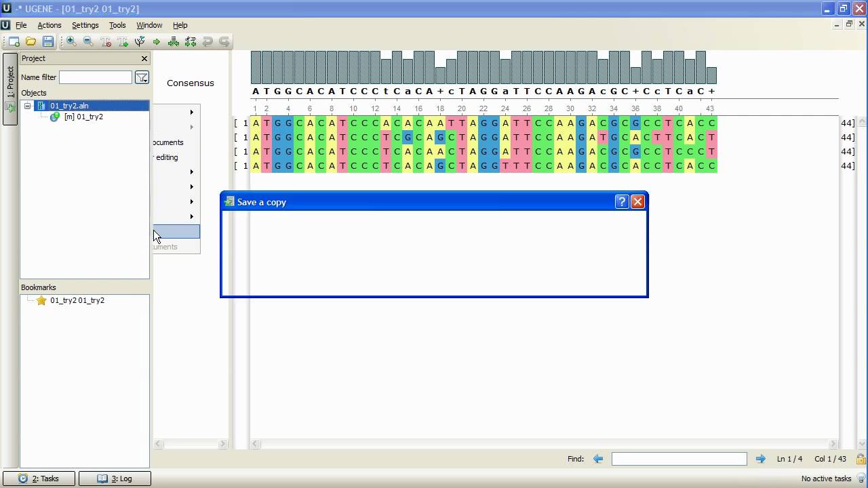
Task: Open the Settings menu
Action: 85,25
